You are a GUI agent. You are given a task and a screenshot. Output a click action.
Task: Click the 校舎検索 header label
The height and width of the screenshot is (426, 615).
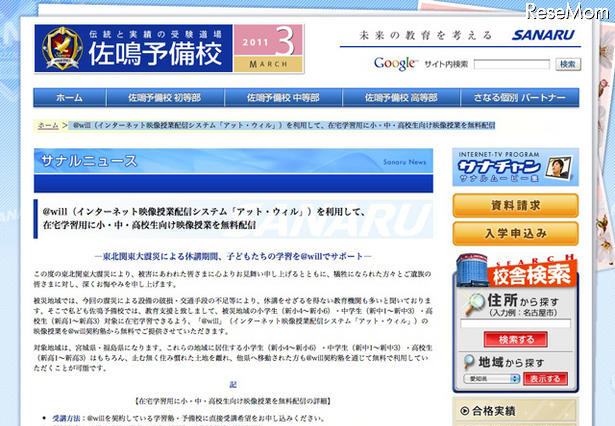pos(531,275)
